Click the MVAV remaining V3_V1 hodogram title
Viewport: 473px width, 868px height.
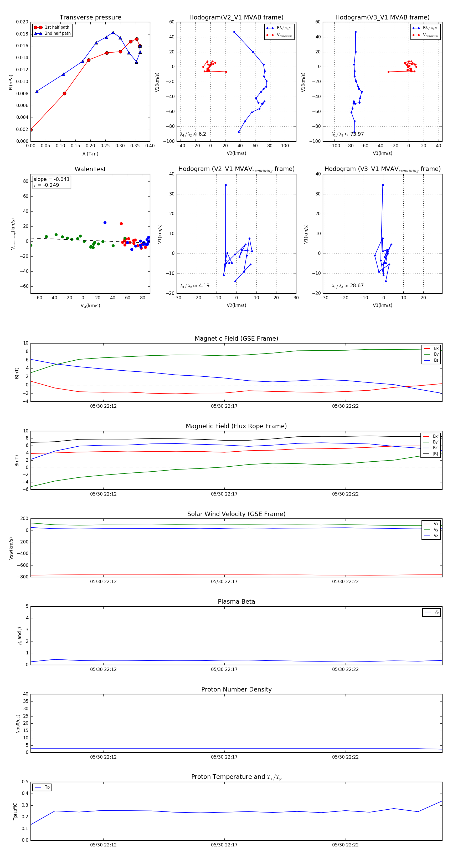point(382,169)
